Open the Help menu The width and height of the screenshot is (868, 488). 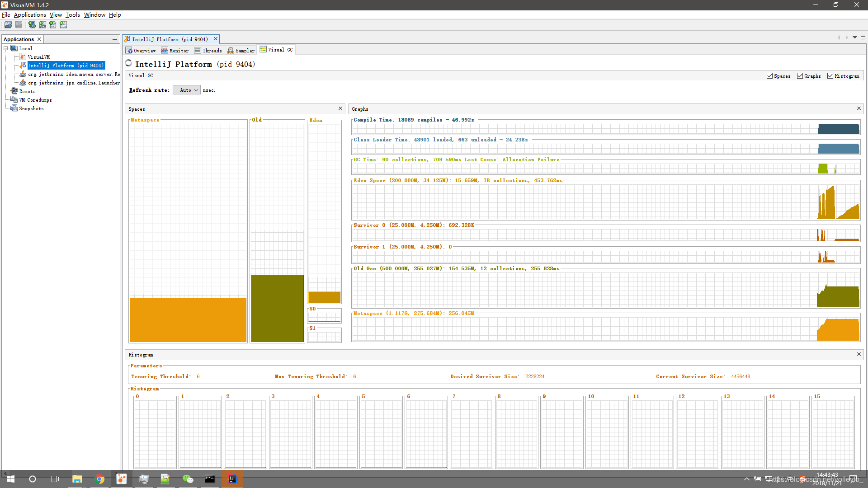115,14
